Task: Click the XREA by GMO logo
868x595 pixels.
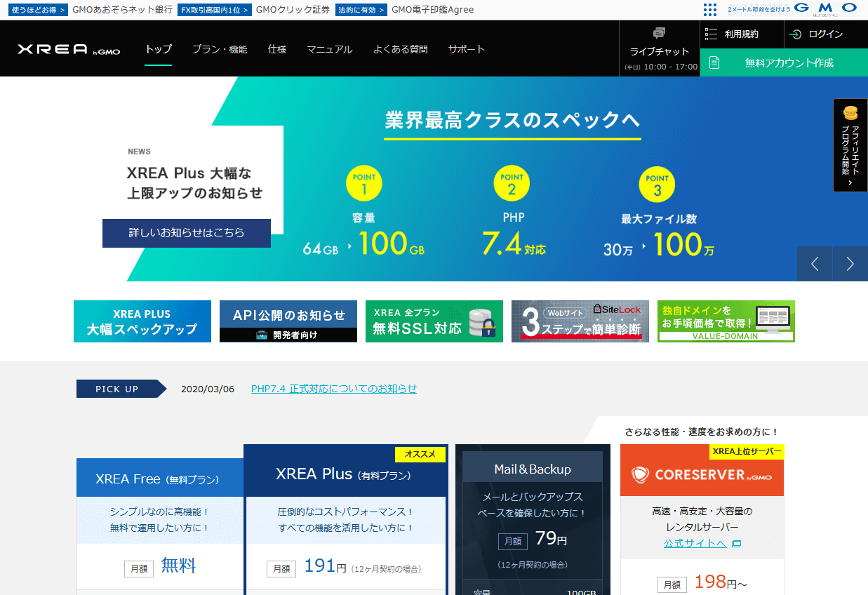Action: coord(69,50)
